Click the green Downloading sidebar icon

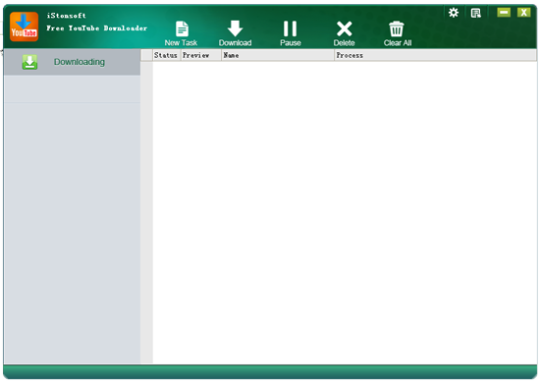click(x=30, y=62)
